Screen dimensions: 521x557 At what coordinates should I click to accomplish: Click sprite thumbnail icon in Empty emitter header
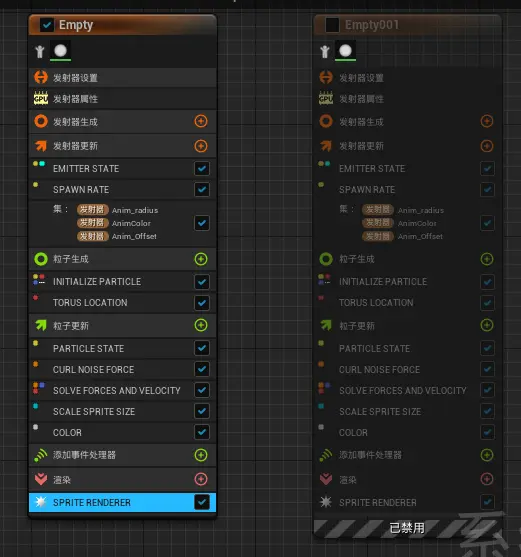[60, 51]
